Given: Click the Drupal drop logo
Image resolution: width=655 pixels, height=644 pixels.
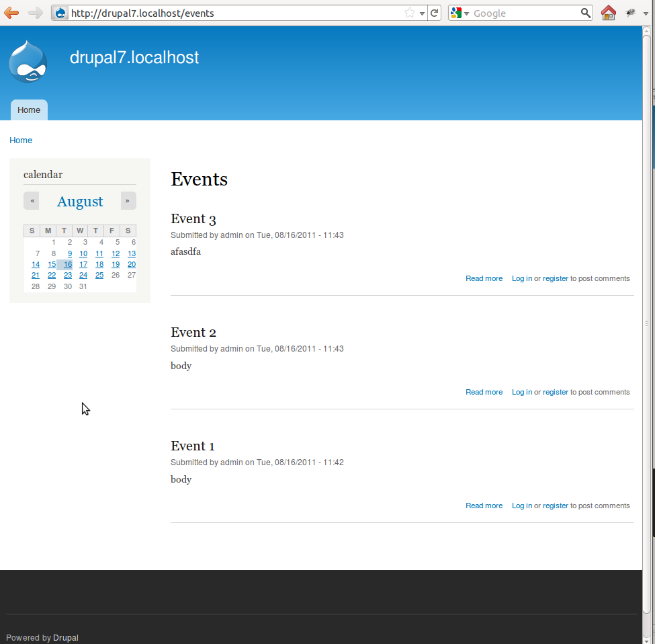Looking at the screenshot, I should [28, 61].
